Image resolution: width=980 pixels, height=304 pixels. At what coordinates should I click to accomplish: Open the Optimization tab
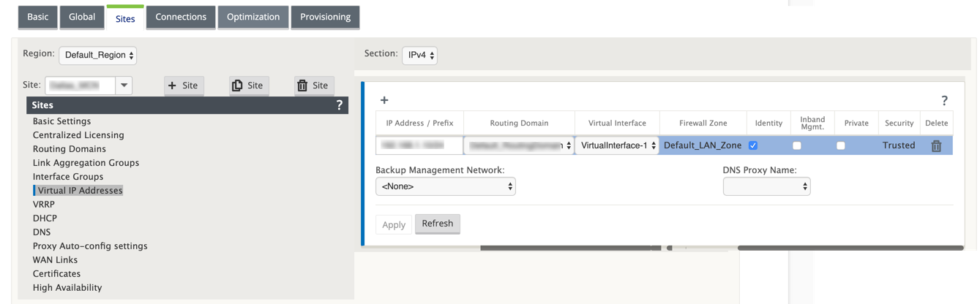click(253, 17)
